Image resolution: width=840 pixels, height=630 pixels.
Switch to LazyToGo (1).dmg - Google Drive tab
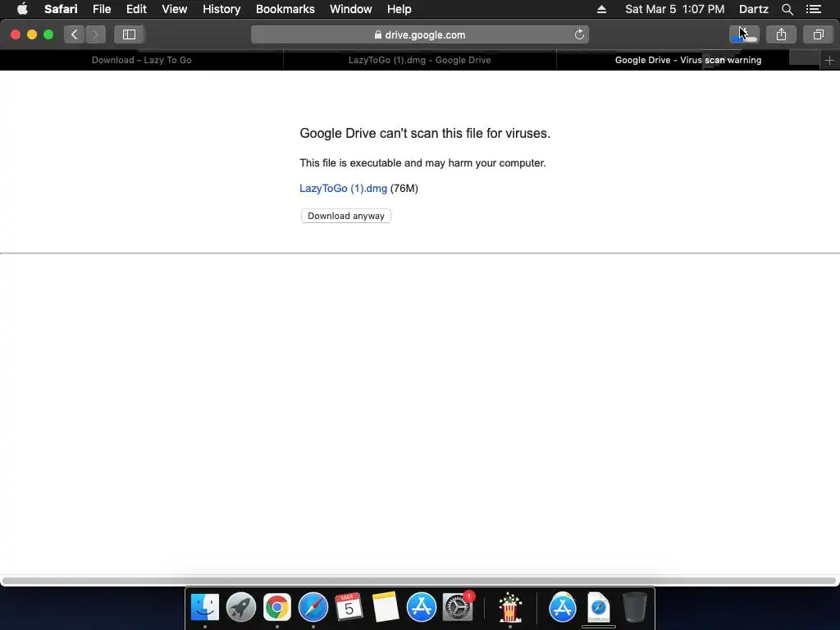pos(419,61)
